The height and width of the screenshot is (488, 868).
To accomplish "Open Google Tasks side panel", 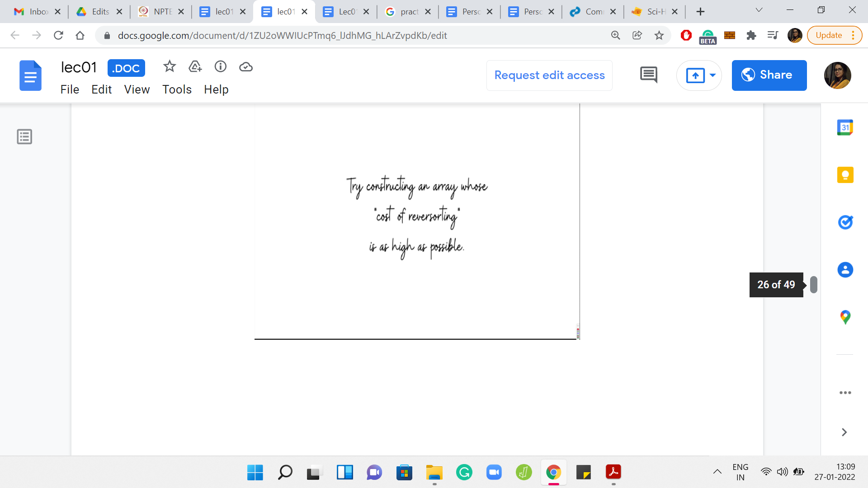I will pos(845,222).
